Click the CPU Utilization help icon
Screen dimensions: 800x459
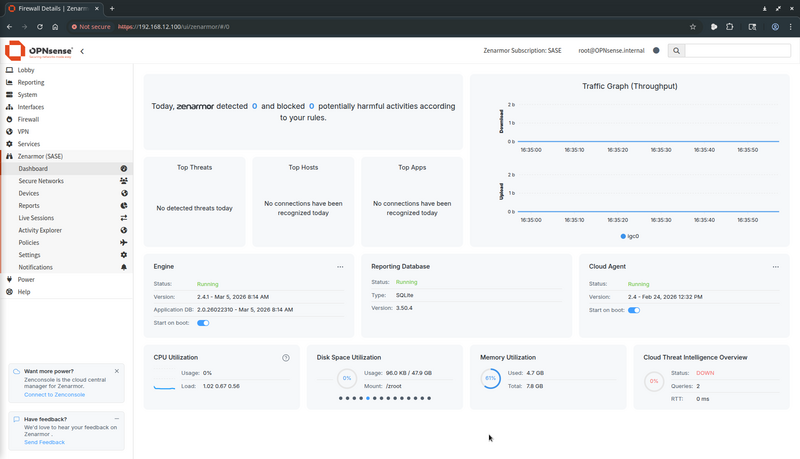pos(286,358)
